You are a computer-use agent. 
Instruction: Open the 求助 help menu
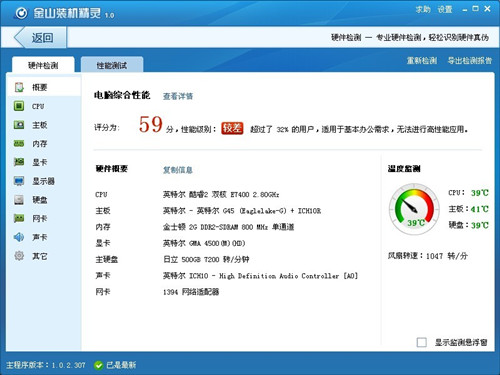pos(423,10)
